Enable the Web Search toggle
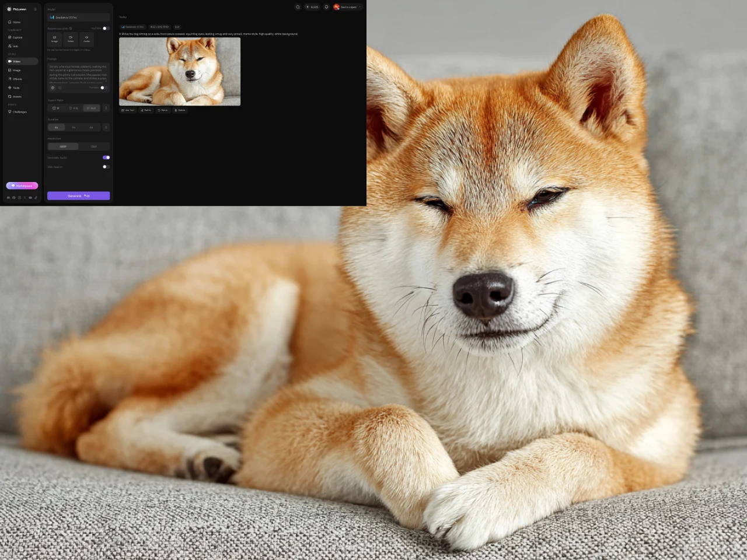This screenshot has height=560, width=747. tap(105, 167)
